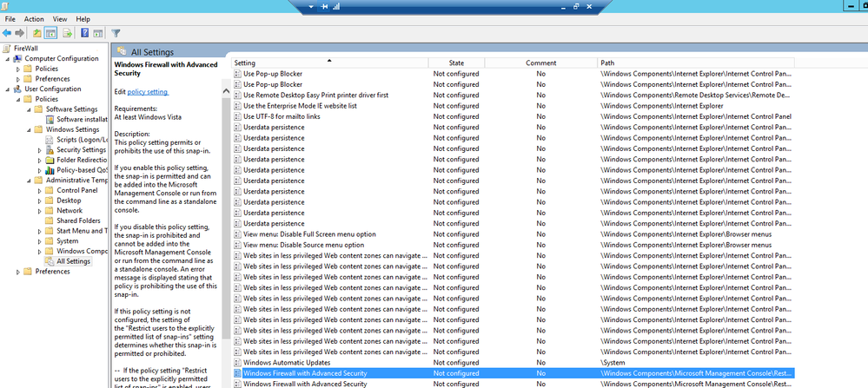Select Use Remote Desktop Easy Print printer driver row
This screenshot has height=388, width=868.
click(x=513, y=95)
